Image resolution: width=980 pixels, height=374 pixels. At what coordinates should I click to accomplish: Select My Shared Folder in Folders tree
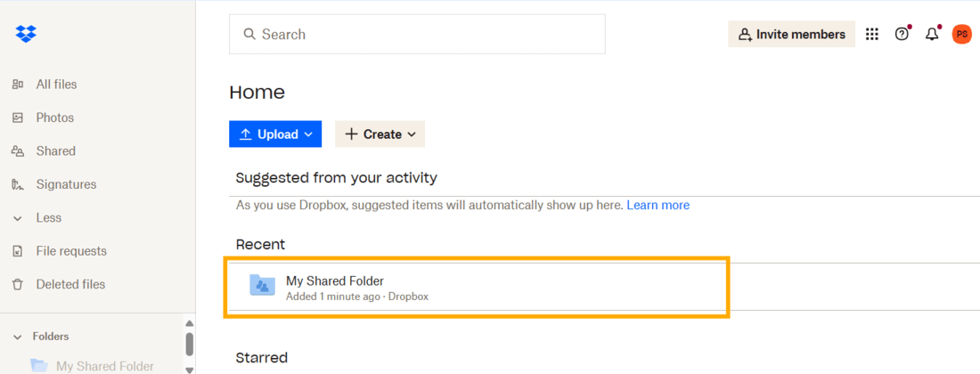[x=104, y=366]
